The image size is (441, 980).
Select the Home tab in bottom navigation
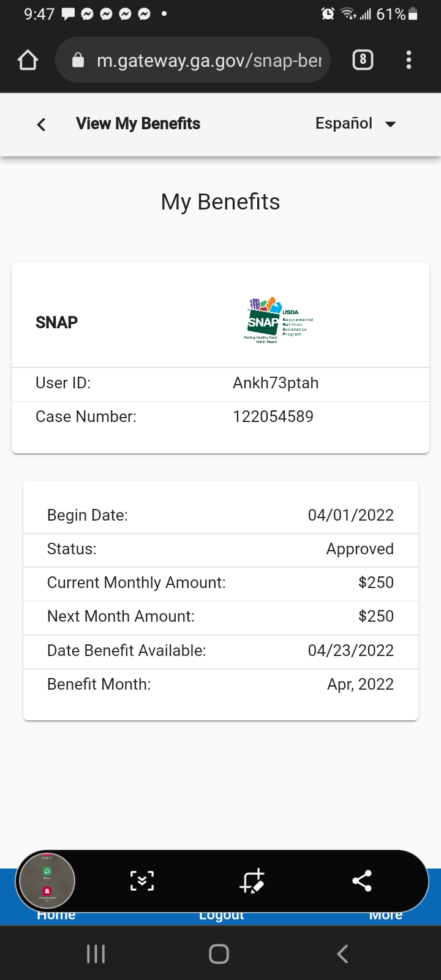point(56,915)
